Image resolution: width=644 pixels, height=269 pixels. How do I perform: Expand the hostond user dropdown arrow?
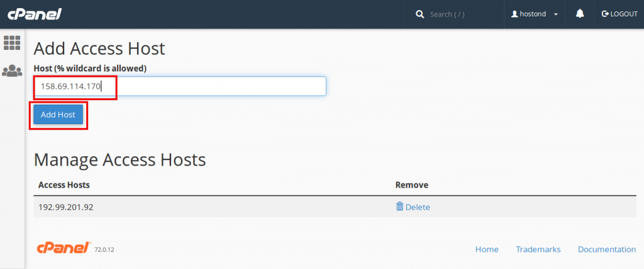(x=556, y=14)
